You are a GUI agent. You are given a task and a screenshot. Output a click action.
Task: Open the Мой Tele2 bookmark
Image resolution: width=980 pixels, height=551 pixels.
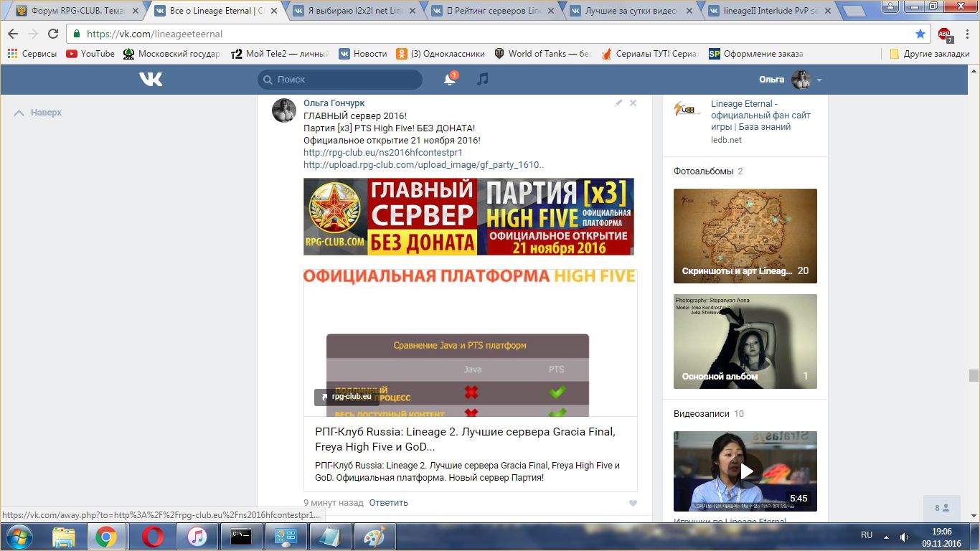[x=281, y=54]
